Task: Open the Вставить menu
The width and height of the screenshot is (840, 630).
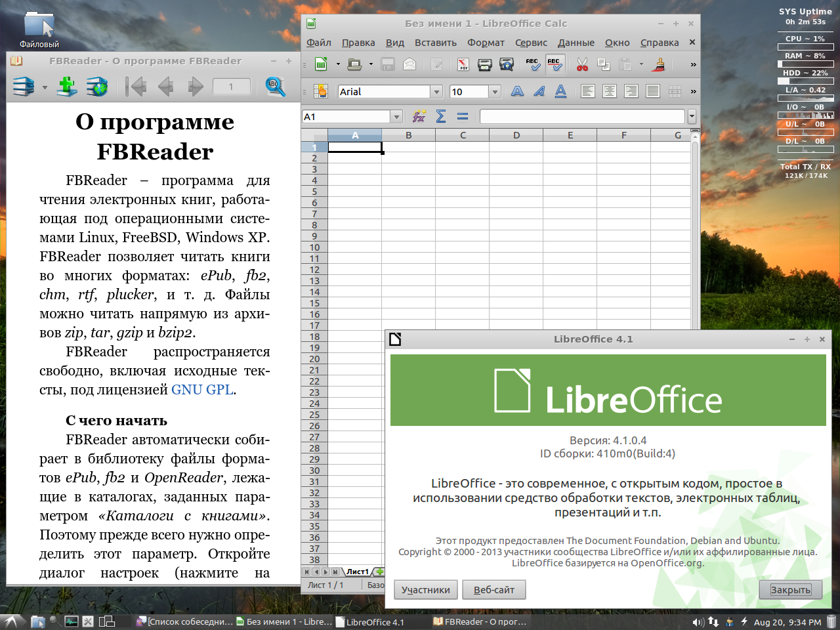Action: pos(436,43)
